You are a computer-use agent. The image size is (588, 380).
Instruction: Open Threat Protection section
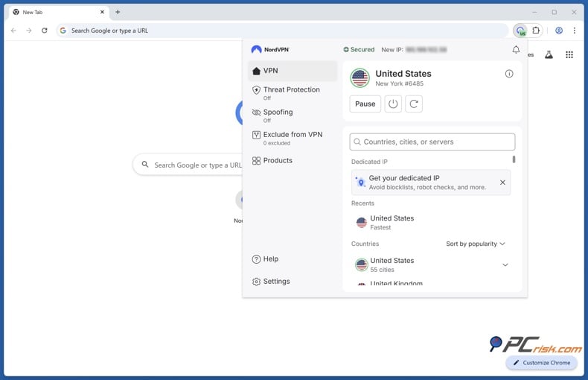[x=293, y=92]
